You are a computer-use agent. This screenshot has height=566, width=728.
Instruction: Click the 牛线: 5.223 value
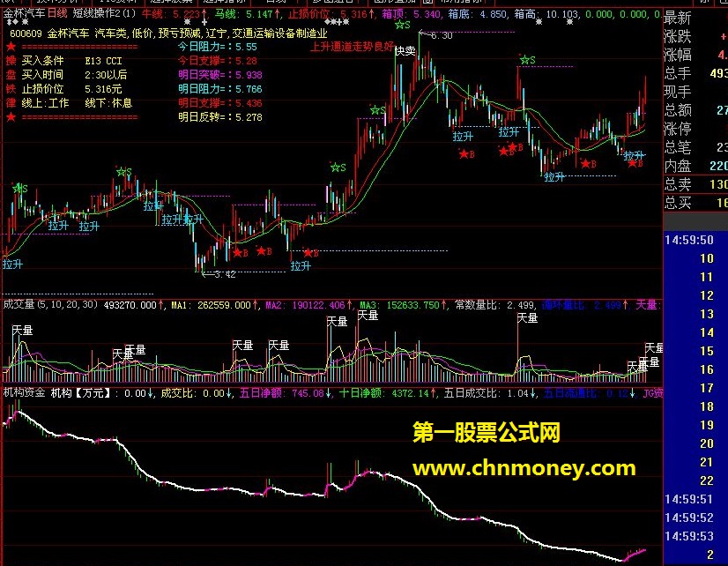click(174, 14)
